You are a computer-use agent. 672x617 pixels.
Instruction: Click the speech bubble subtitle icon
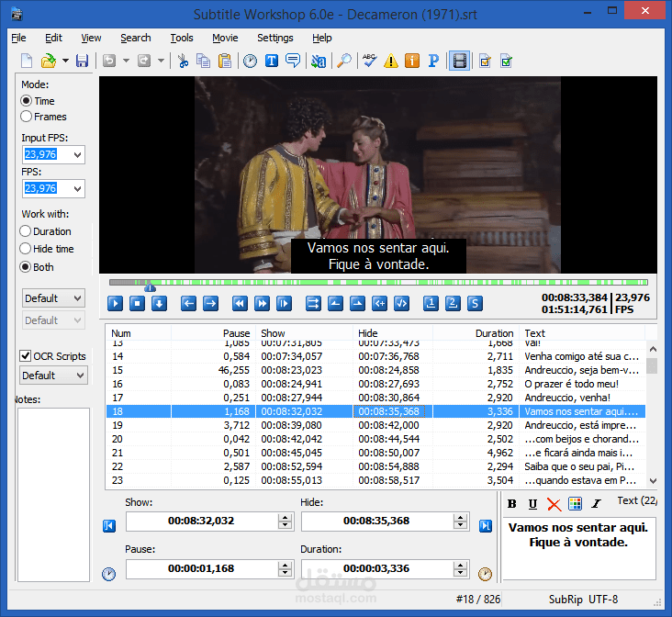293,61
